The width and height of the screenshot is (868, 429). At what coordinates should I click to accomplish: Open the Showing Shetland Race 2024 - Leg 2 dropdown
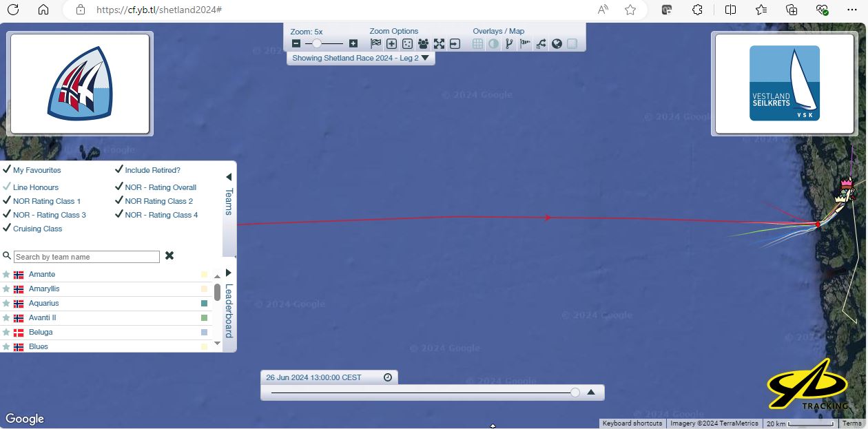(x=361, y=58)
